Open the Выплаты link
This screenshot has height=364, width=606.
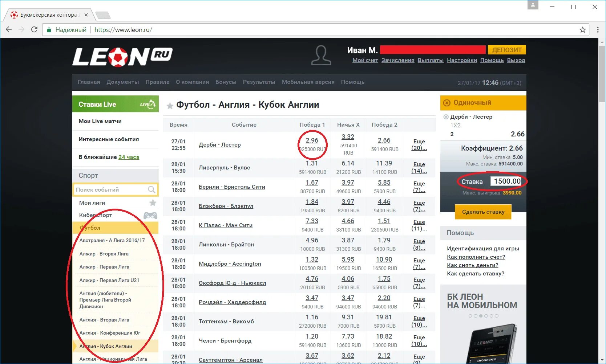click(431, 60)
